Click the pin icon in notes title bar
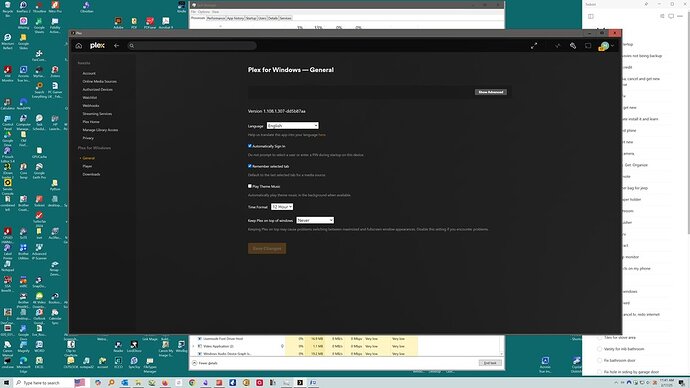 point(646,4)
